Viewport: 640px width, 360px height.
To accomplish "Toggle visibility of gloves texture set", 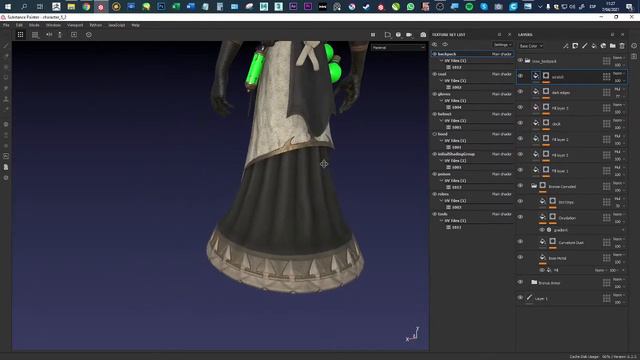I will [x=435, y=94].
